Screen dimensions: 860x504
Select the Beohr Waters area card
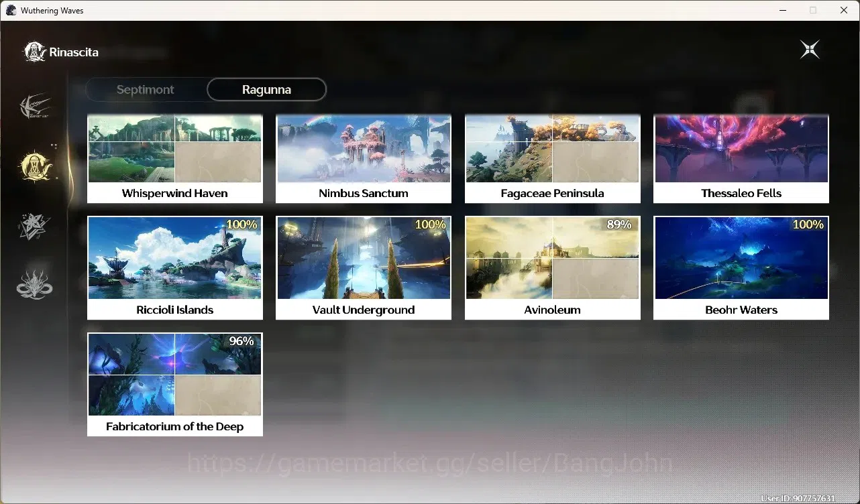pyautogui.click(x=741, y=268)
